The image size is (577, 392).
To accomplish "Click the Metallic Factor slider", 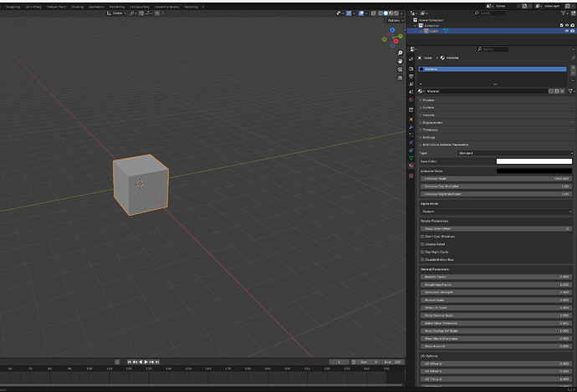I will (x=497, y=277).
